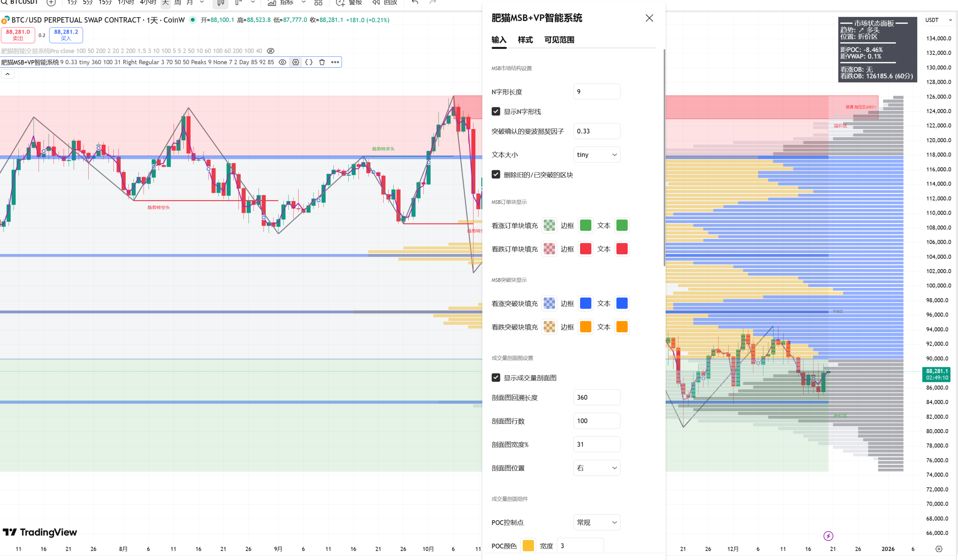Select the 1小时 timeframe
Screen dimensions: 958x560
[126, 3]
